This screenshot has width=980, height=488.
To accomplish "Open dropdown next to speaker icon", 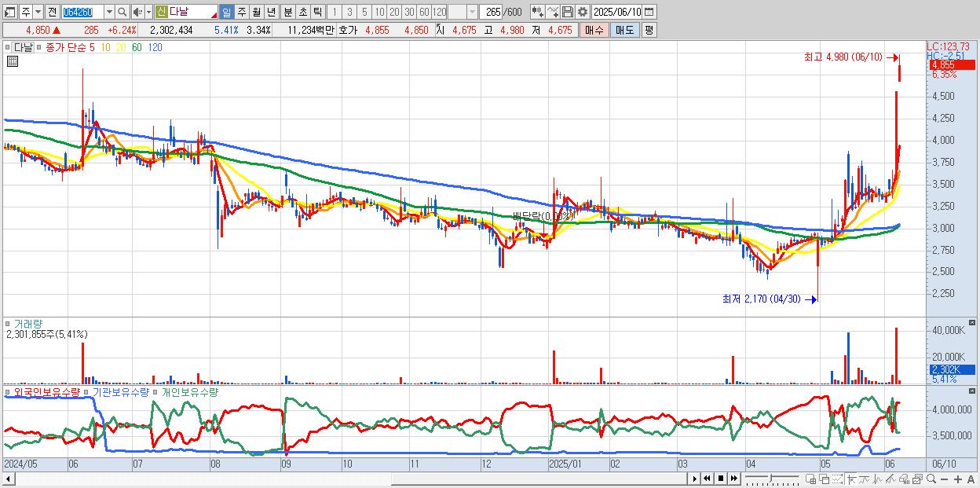I will (x=148, y=12).
